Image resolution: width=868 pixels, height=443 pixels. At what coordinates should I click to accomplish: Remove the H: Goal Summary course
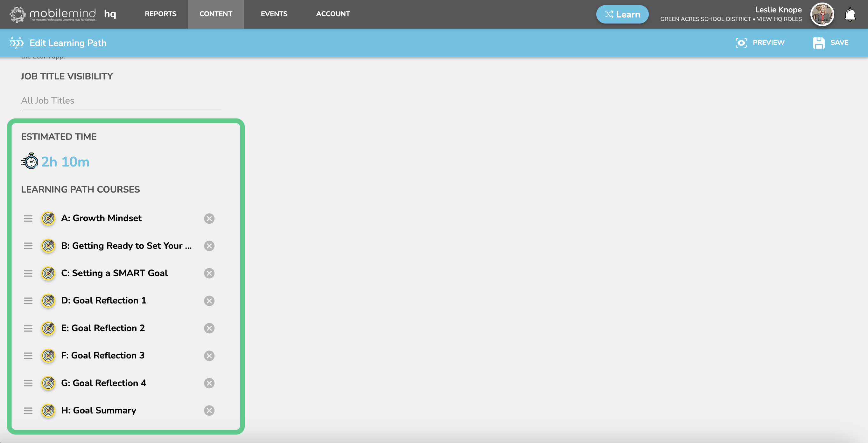(209, 410)
